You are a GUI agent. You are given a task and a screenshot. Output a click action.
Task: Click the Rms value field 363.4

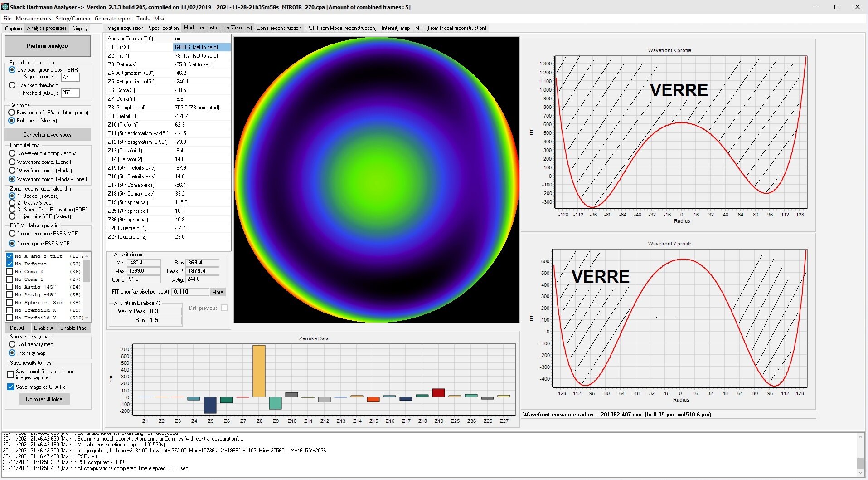click(203, 263)
